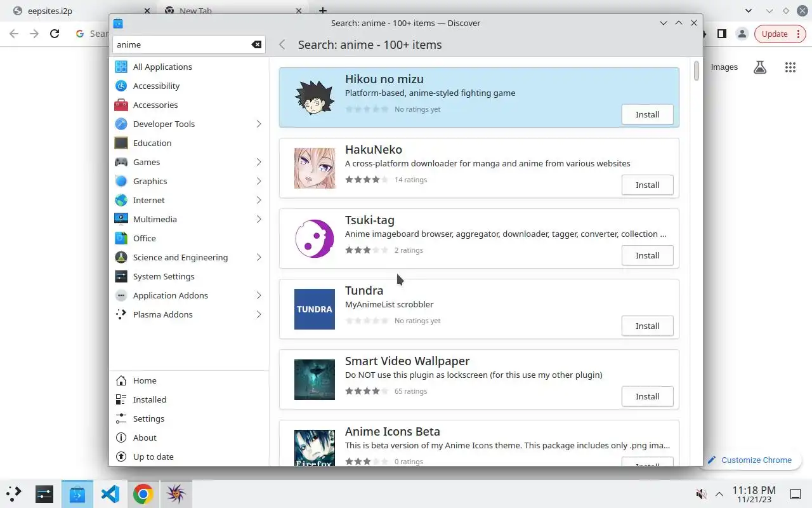Toggle the Chrome side panel
The width and height of the screenshot is (812, 508).
(x=721, y=34)
